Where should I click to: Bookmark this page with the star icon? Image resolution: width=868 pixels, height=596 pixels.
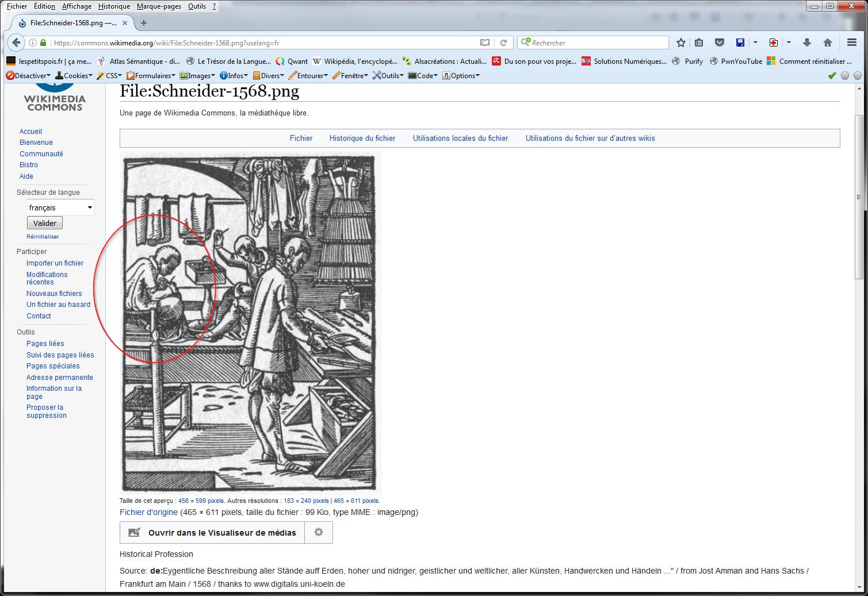point(681,43)
